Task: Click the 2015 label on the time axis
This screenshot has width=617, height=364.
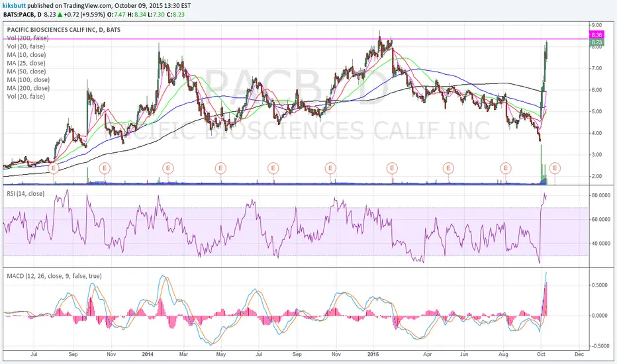Action: tap(373, 354)
